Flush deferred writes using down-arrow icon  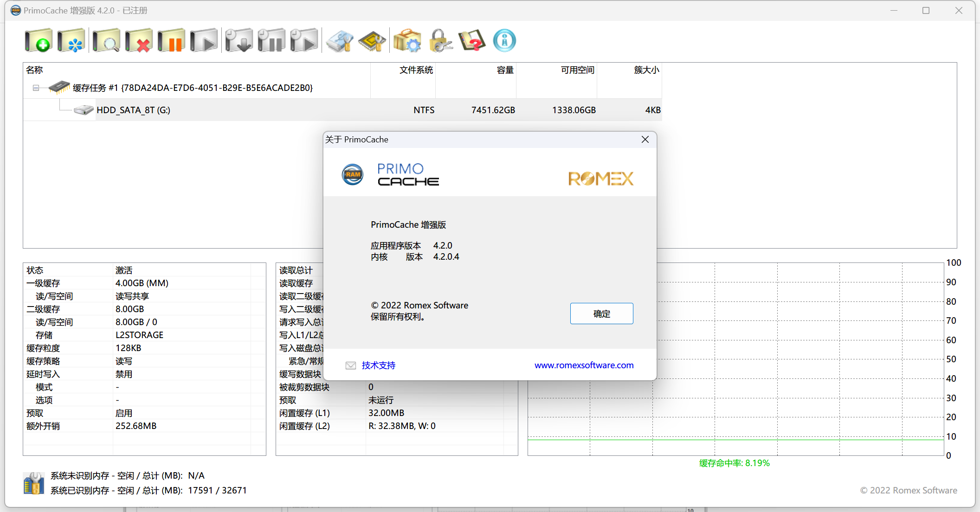[239, 41]
